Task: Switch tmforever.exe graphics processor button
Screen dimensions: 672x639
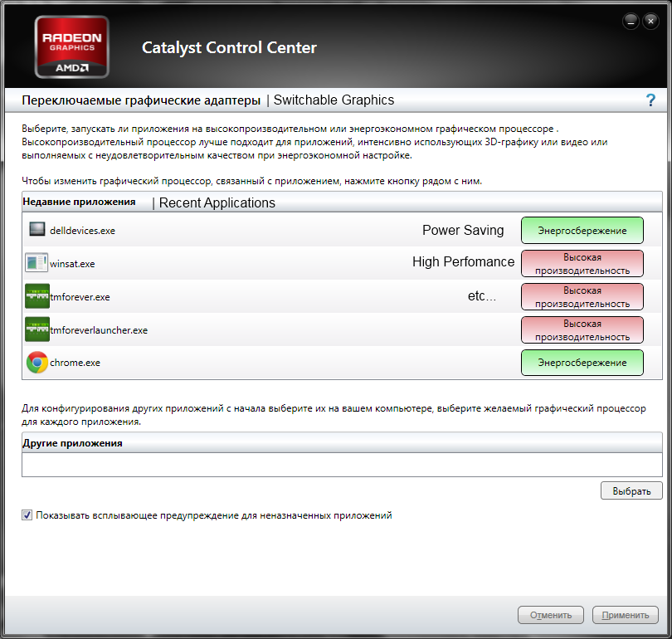Action: 582,296
